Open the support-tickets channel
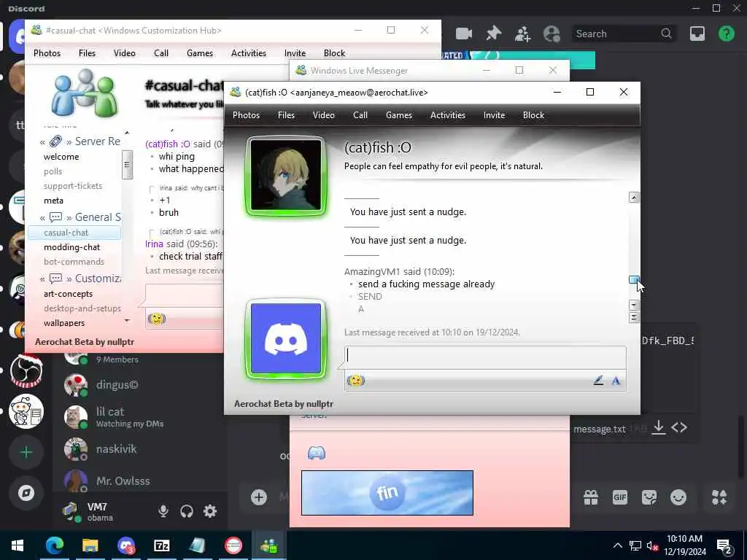The height and width of the screenshot is (560, 747). click(73, 186)
